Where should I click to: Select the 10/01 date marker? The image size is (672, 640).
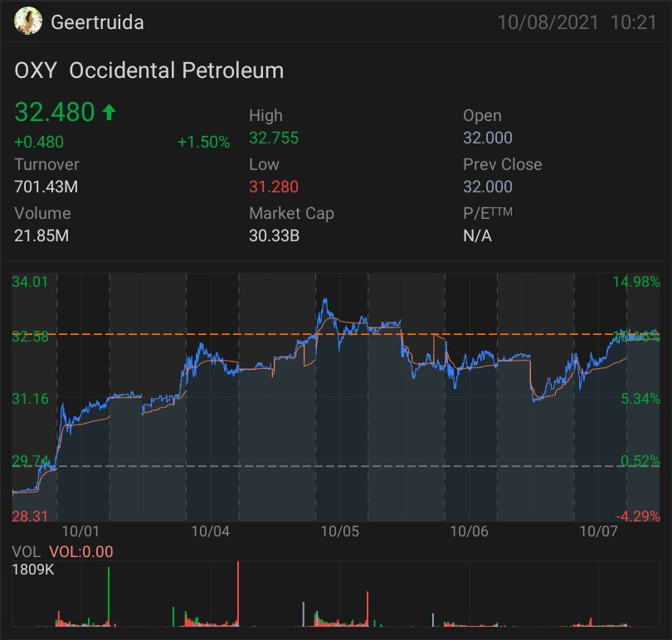pos(80,531)
